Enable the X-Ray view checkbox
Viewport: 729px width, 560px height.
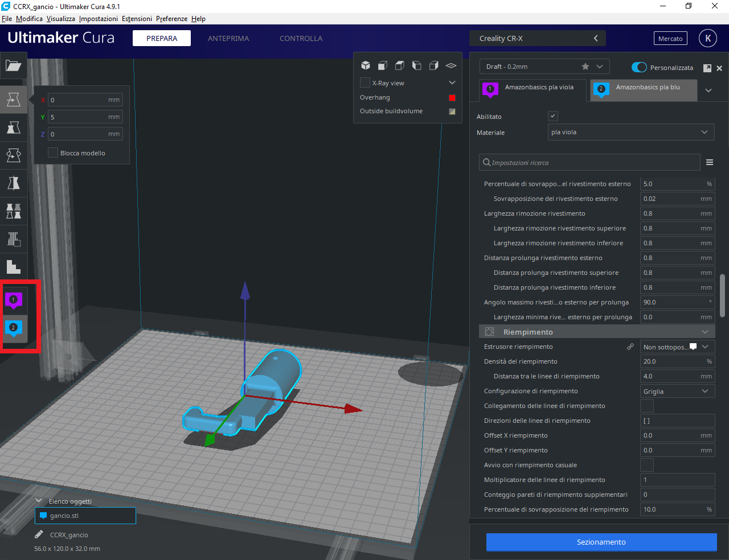click(365, 83)
